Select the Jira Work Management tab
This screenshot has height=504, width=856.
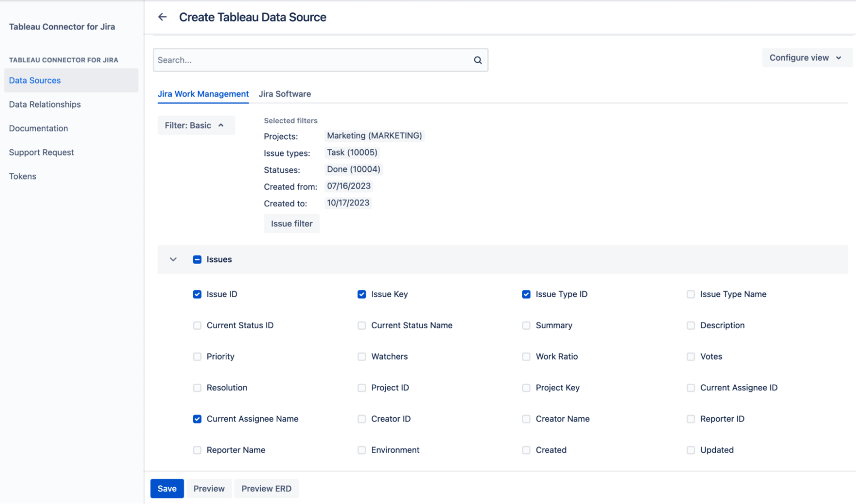click(203, 94)
